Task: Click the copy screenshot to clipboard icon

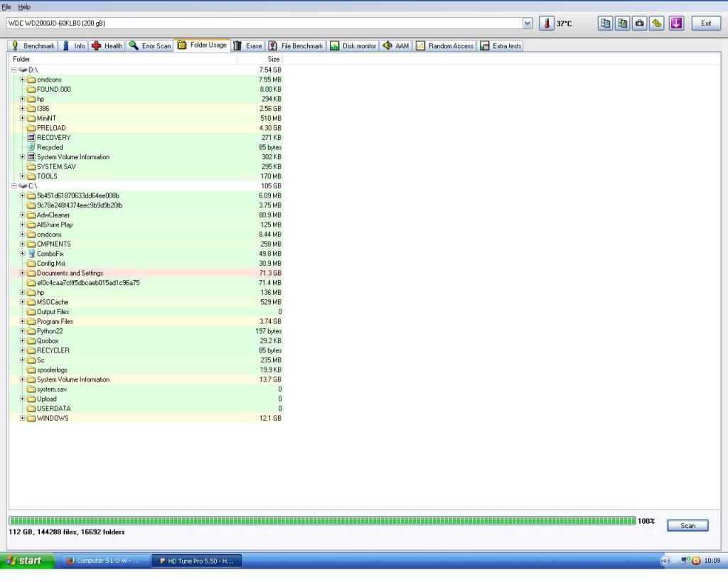Action: click(622, 23)
